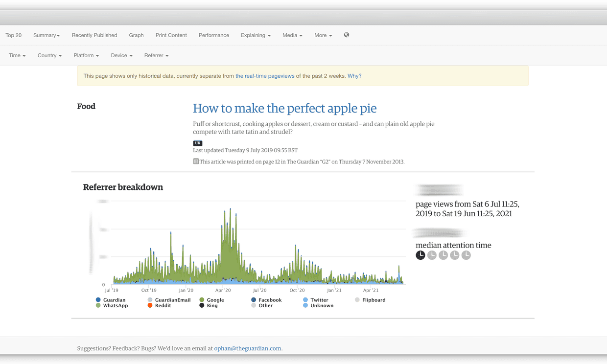This screenshot has width=607, height=364.
Task: Open the article headline link
Action: (x=284, y=109)
